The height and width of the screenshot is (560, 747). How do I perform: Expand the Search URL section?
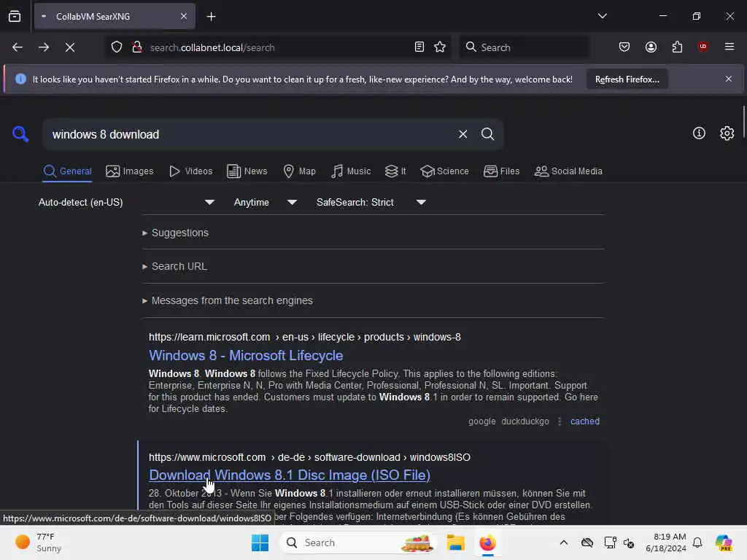[x=175, y=267]
